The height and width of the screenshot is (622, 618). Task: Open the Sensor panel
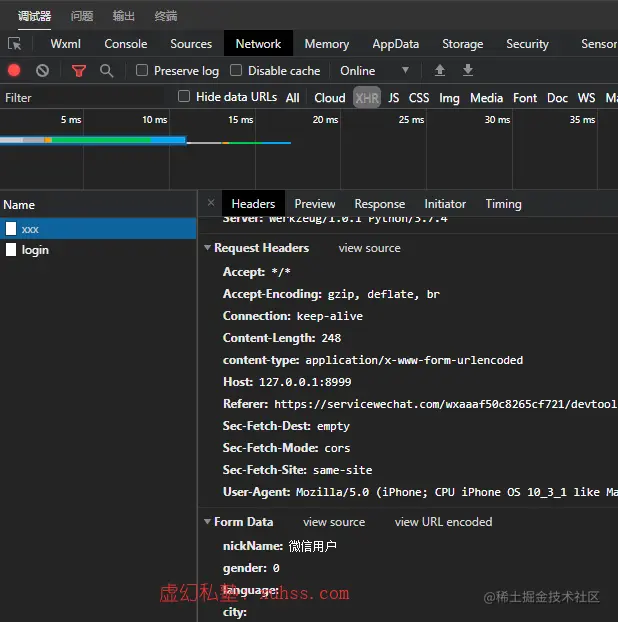pyautogui.click(x=599, y=44)
